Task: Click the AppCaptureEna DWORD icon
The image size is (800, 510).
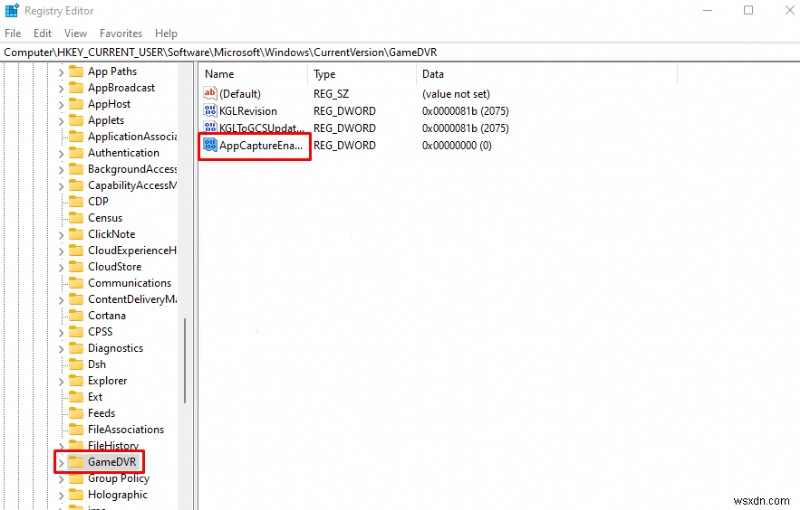Action: pos(210,144)
